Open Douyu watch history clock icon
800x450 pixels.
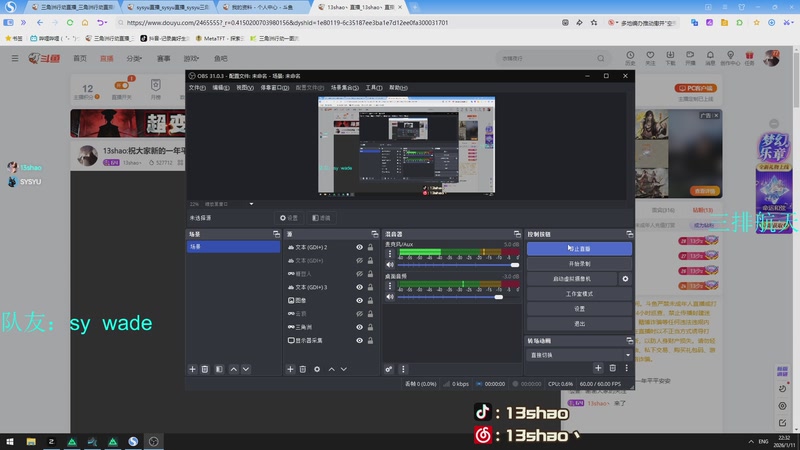(x=630, y=58)
